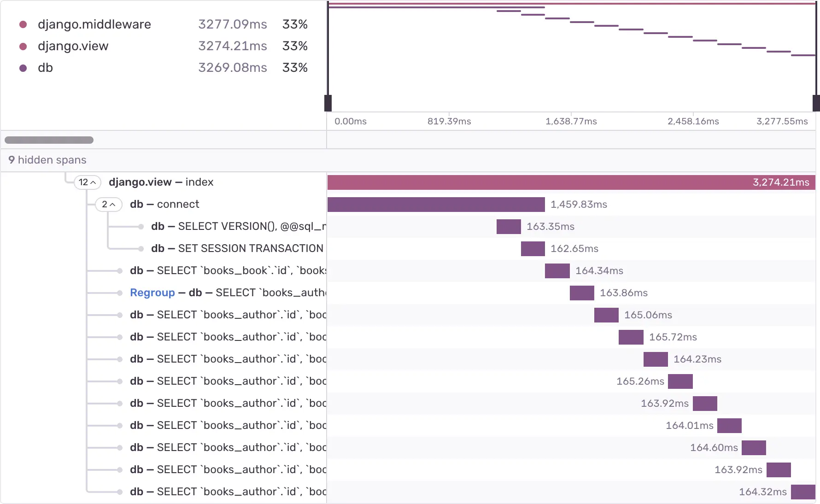The width and height of the screenshot is (820, 504).
Task: Select the db connect 1,459.83ms bar
Action: click(x=436, y=205)
